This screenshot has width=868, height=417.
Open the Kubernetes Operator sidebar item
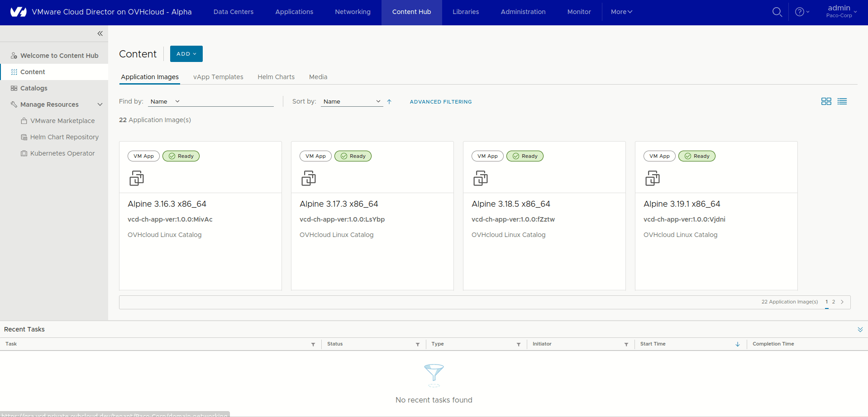tap(62, 153)
